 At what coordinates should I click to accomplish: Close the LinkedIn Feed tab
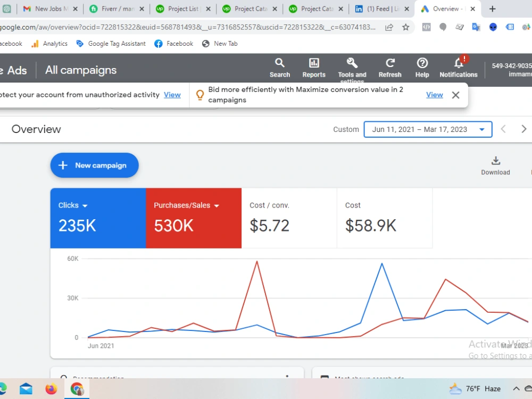pos(406,9)
